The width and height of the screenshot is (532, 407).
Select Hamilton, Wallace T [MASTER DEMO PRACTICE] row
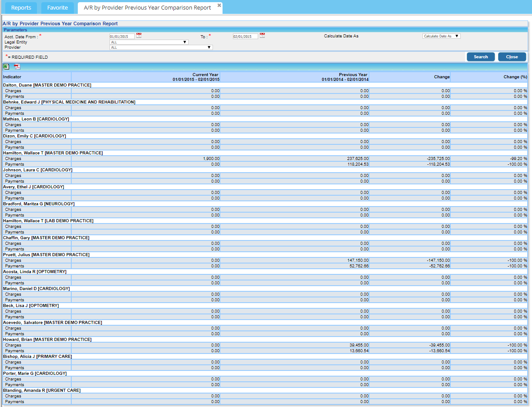pos(53,153)
